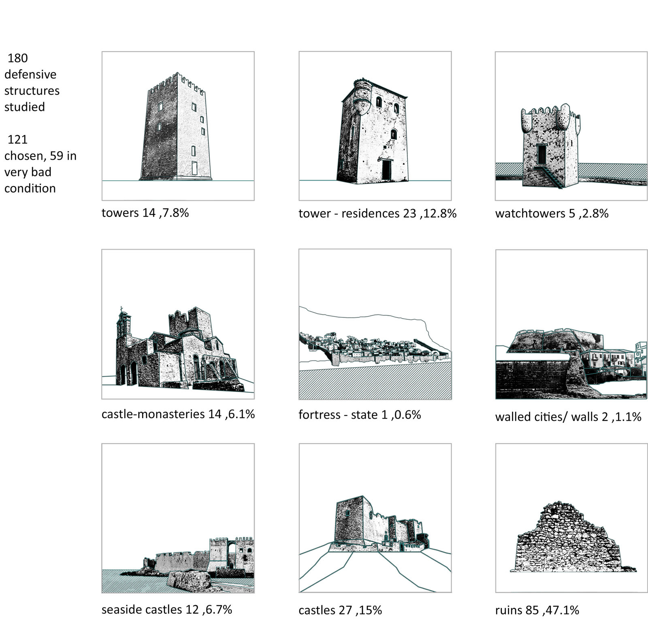The width and height of the screenshot is (648, 644).
Task: Click the text 'very bad condition'
Action: [30, 180]
